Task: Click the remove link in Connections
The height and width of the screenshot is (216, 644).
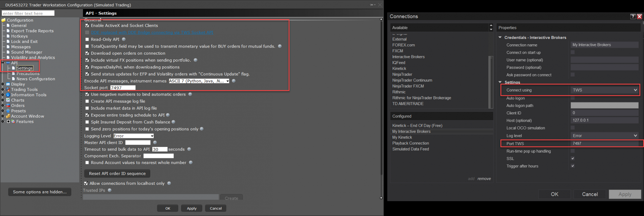Action: (484, 179)
